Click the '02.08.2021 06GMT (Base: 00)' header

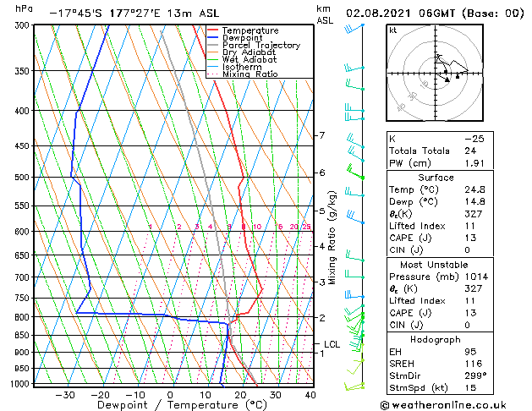click(x=435, y=14)
